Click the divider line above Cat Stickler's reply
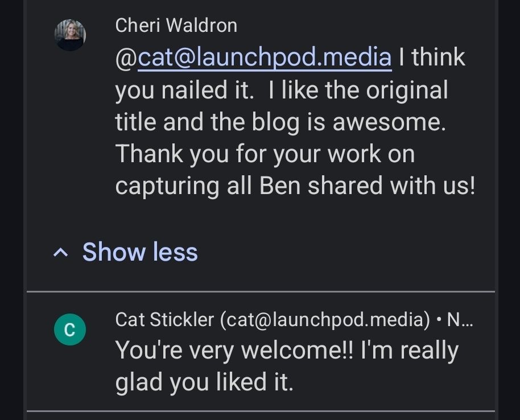 coord(261,292)
